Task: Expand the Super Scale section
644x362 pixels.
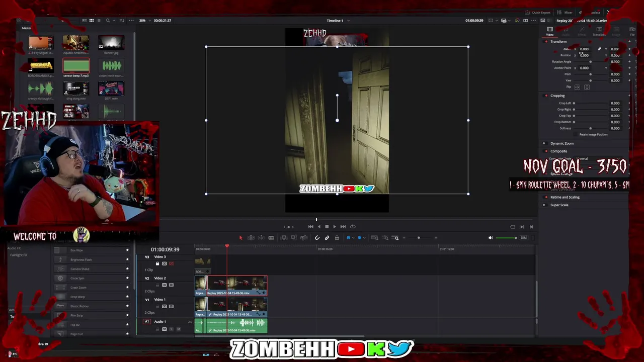Action: point(559,205)
